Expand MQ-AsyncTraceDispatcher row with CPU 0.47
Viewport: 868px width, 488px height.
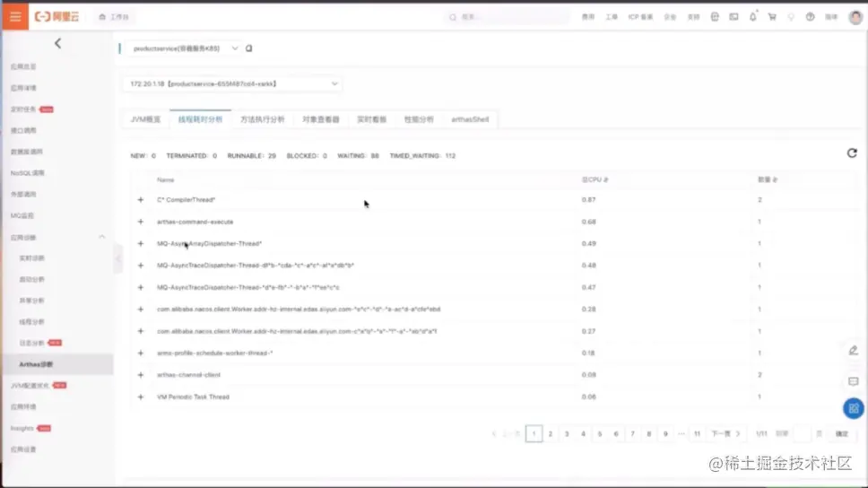(141, 287)
